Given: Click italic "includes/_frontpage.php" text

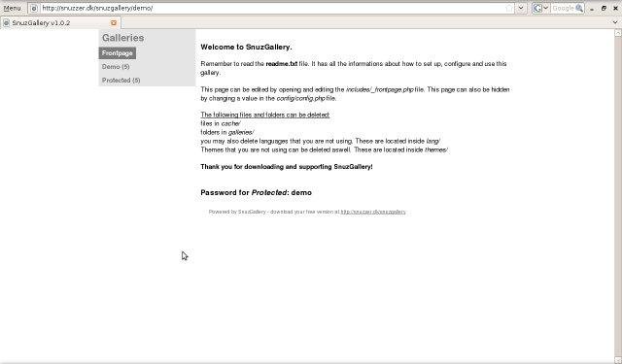Looking at the screenshot, I should coord(380,89).
